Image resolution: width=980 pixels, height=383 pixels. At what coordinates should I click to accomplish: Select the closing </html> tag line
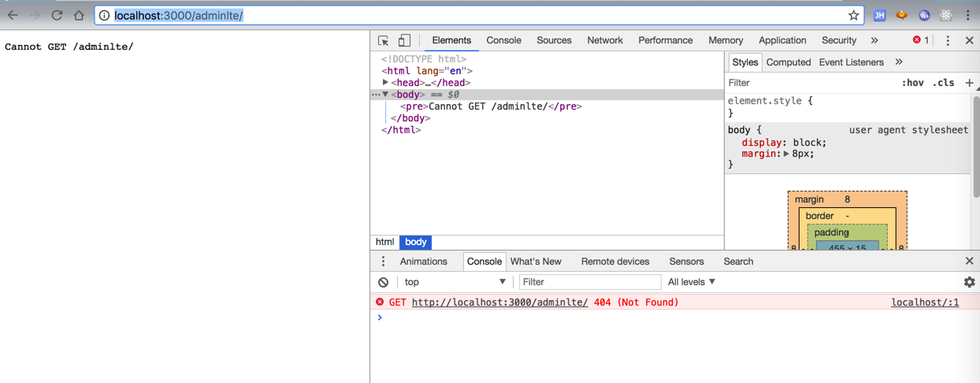(401, 130)
